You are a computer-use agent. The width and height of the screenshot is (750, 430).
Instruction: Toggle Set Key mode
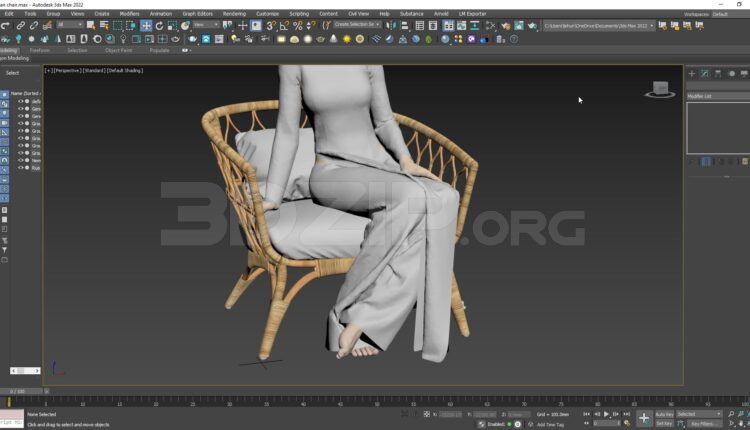664,423
